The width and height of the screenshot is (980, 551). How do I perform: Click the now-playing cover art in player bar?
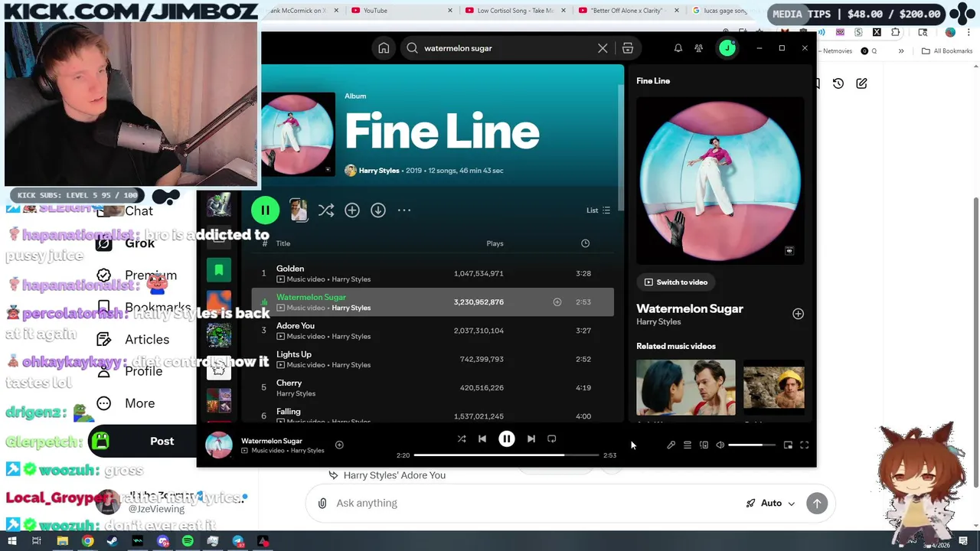click(219, 445)
